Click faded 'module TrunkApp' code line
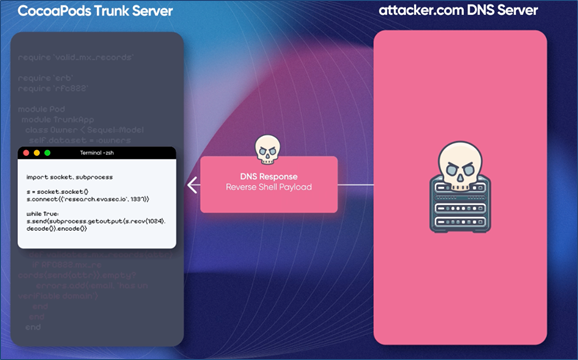This screenshot has width=578, height=360. [x=58, y=119]
